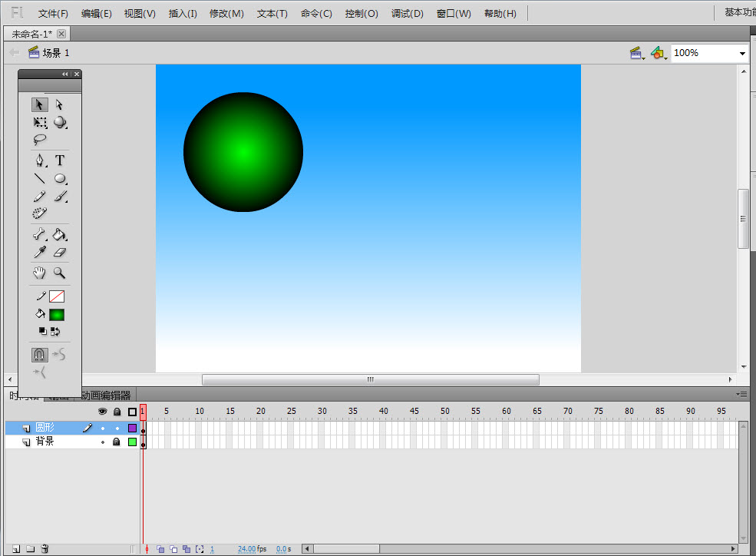Activate the Hand tool
This screenshot has height=556, width=756.
pyautogui.click(x=40, y=273)
